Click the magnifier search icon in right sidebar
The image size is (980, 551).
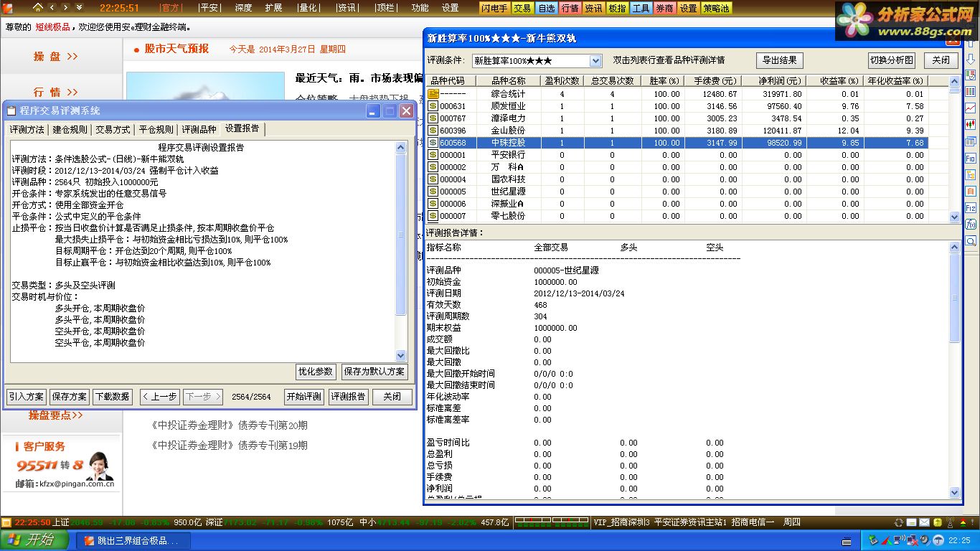tap(970, 240)
